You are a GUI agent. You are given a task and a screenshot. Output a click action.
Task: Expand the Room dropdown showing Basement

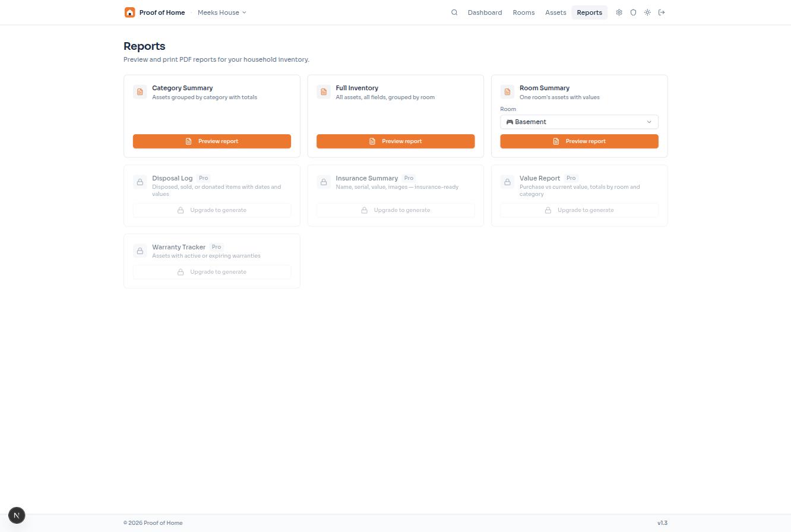(x=579, y=122)
